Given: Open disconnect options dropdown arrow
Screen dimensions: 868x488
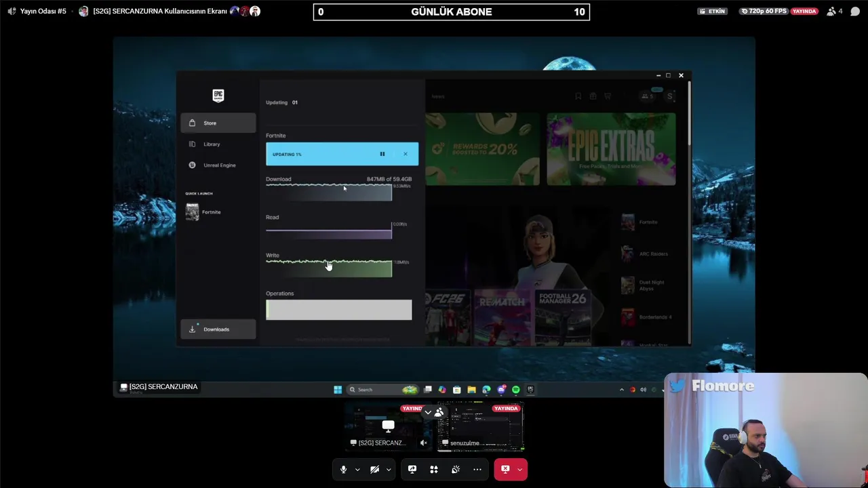Looking at the screenshot, I should point(520,469).
